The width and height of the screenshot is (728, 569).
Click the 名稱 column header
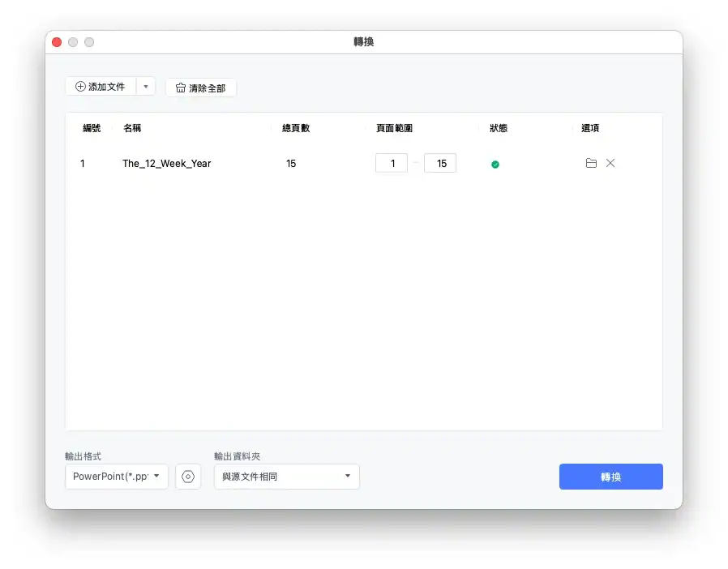132,128
